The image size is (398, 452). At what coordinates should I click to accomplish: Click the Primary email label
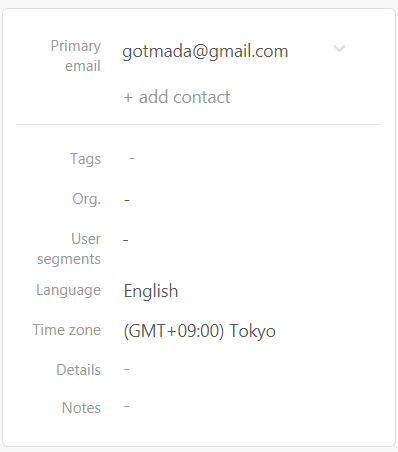pos(76,56)
